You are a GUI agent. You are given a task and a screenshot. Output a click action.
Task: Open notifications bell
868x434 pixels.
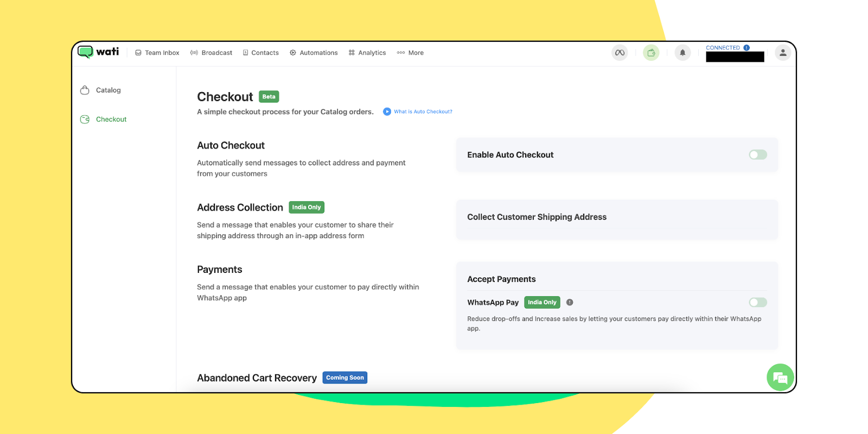pos(682,53)
